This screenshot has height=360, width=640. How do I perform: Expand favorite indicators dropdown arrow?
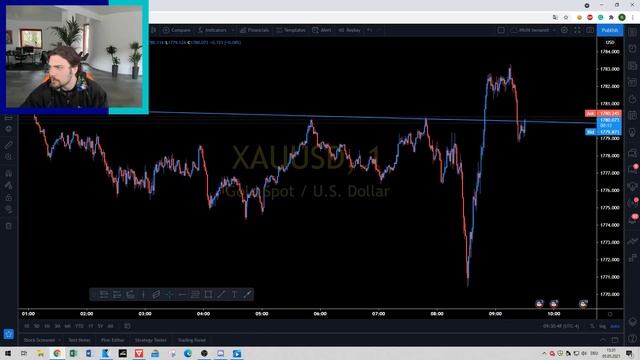[233, 30]
